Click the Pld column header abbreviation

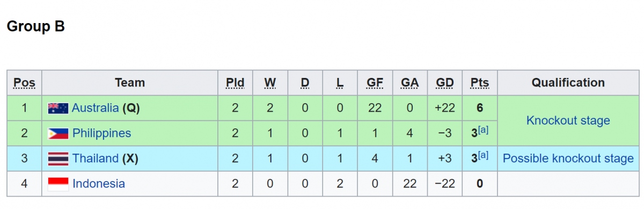[x=235, y=83]
